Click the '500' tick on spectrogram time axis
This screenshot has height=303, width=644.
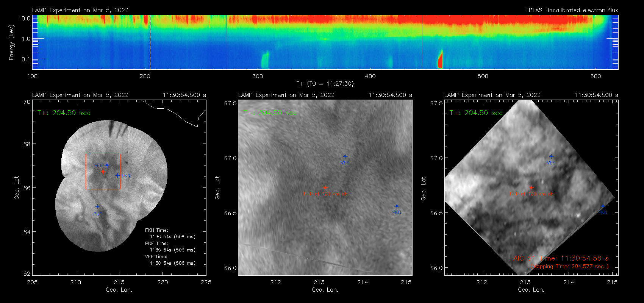(483, 76)
